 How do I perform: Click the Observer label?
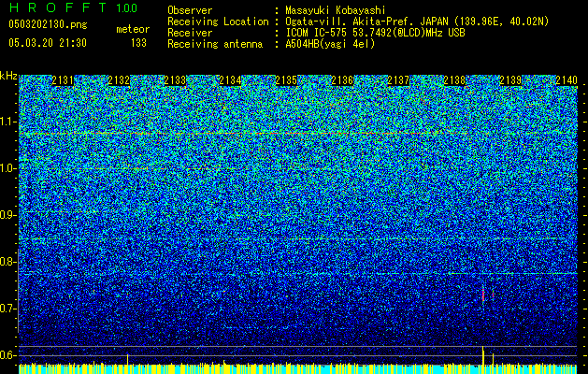[x=190, y=10]
